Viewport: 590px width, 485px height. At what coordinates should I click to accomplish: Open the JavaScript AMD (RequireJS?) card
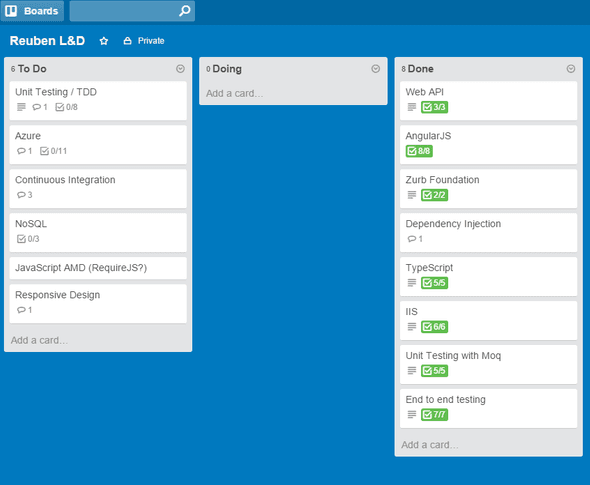(98, 268)
